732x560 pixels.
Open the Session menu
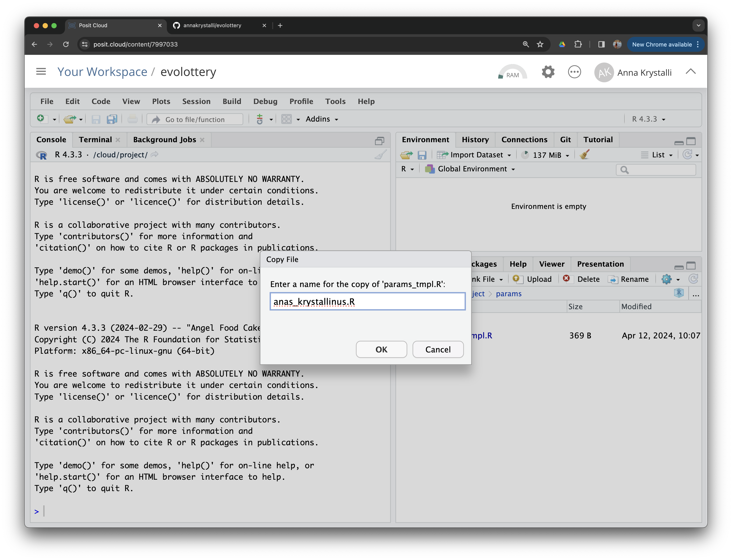point(196,101)
